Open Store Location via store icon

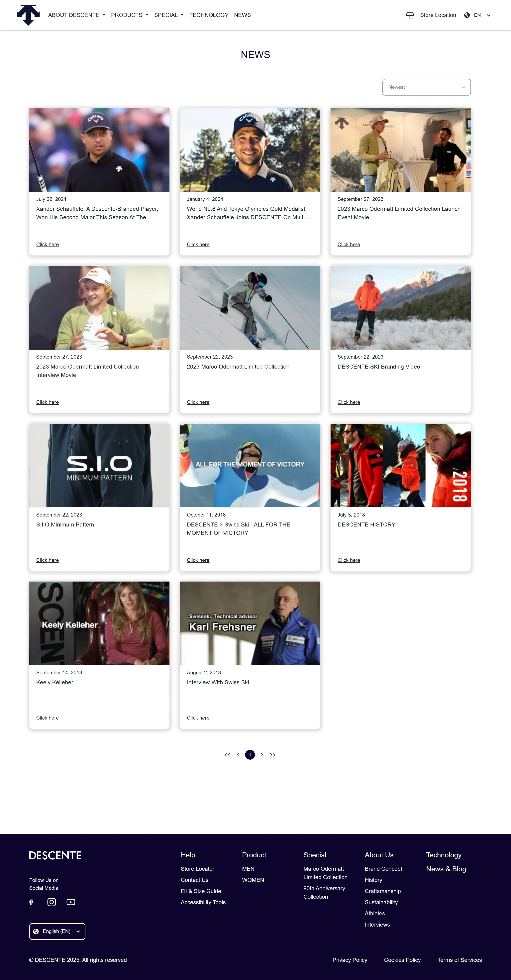pyautogui.click(x=410, y=15)
